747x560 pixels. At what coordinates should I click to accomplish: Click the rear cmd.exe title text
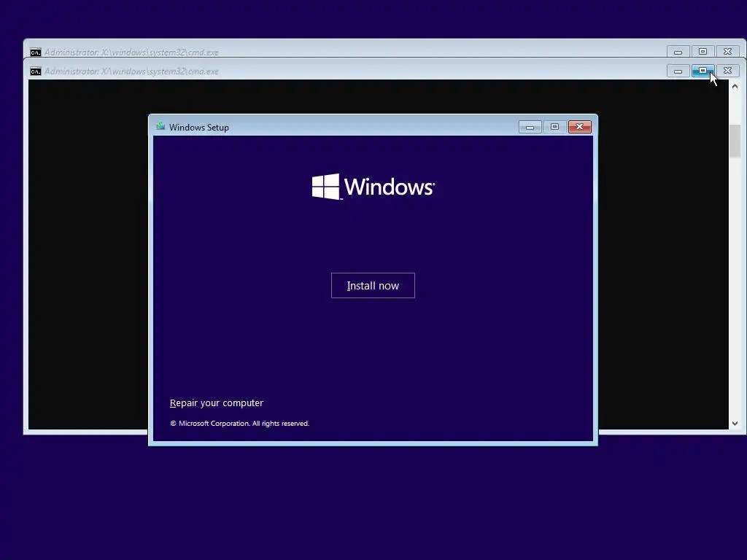tap(131, 52)
